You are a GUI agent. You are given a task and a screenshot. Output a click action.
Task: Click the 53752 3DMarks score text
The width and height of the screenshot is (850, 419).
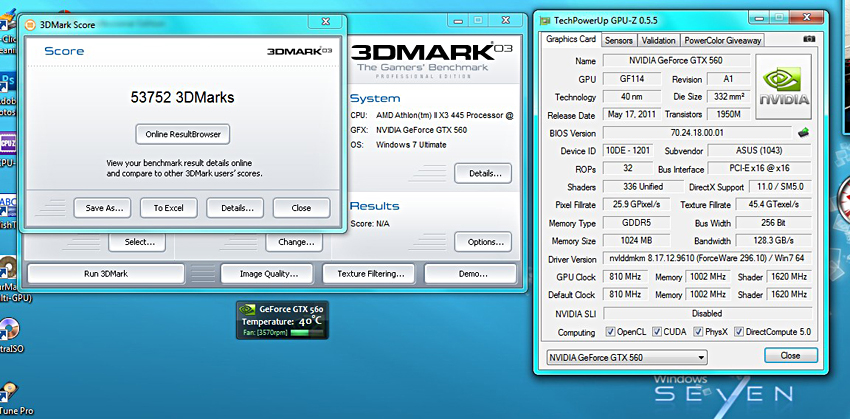point(182,98)
